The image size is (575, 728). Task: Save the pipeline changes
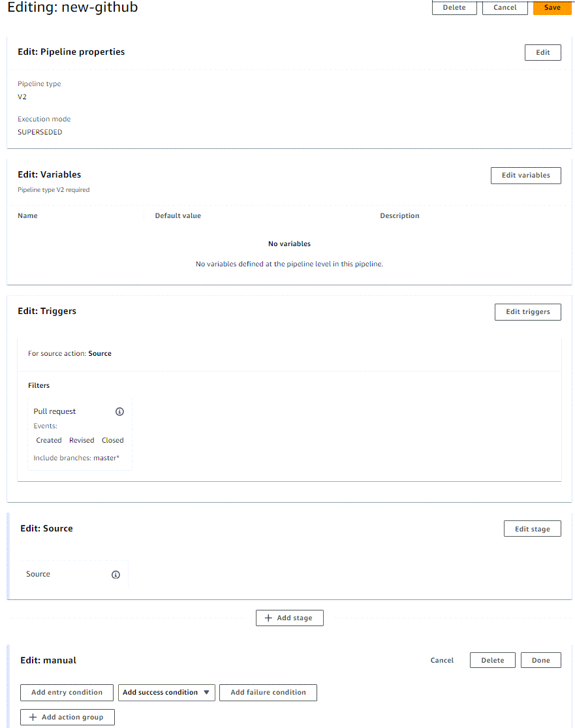[552, 8]
